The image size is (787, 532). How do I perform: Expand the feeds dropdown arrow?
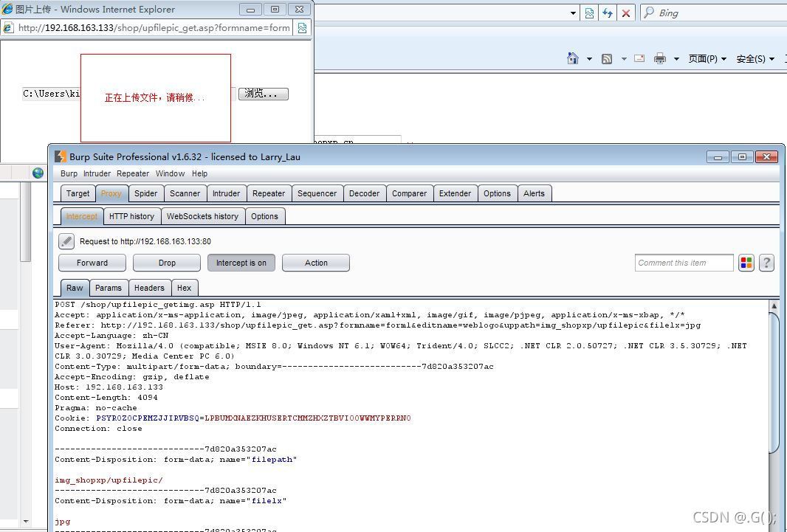(624, 59)
